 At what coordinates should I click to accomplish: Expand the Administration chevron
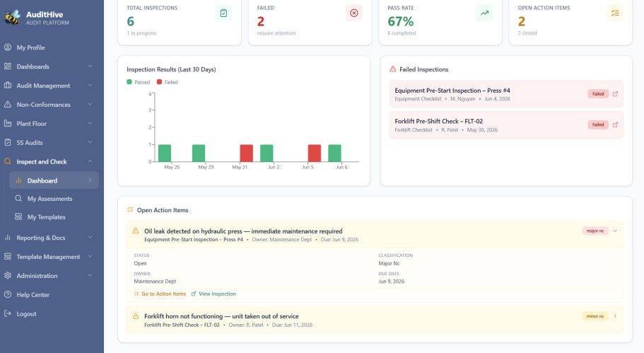point(90,275)
